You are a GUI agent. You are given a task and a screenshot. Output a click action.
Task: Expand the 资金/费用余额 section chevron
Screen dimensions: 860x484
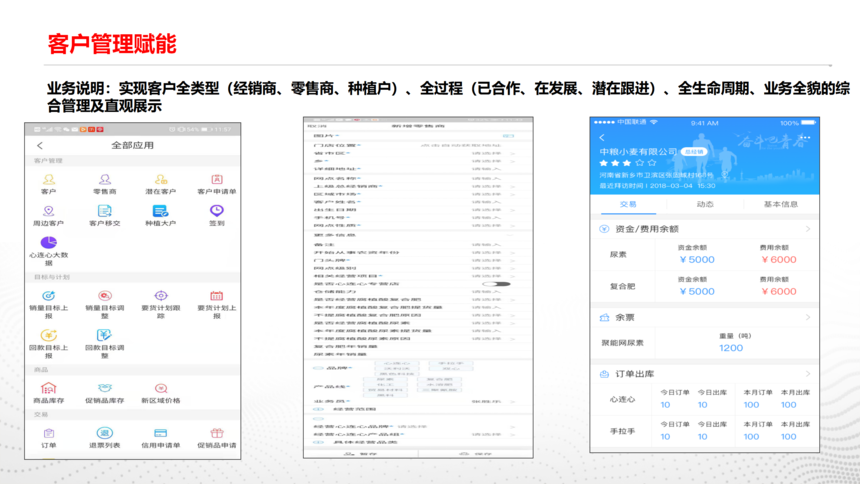pyautogui.click(x=808, y=229)
